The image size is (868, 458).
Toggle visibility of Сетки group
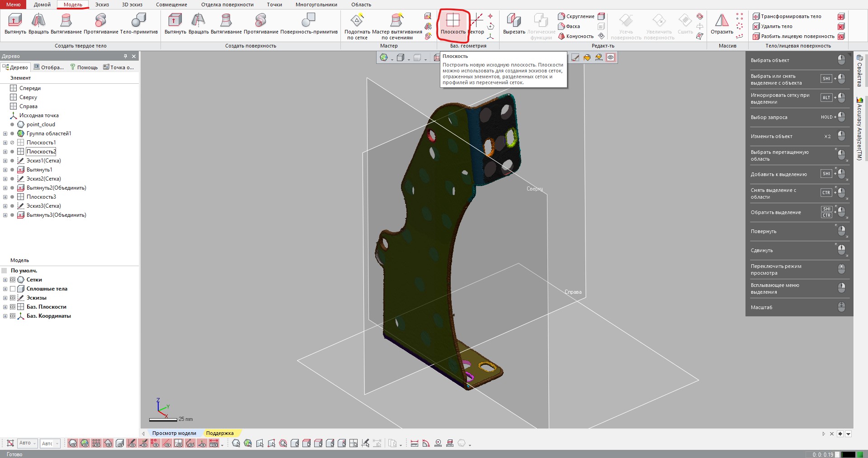13,280
